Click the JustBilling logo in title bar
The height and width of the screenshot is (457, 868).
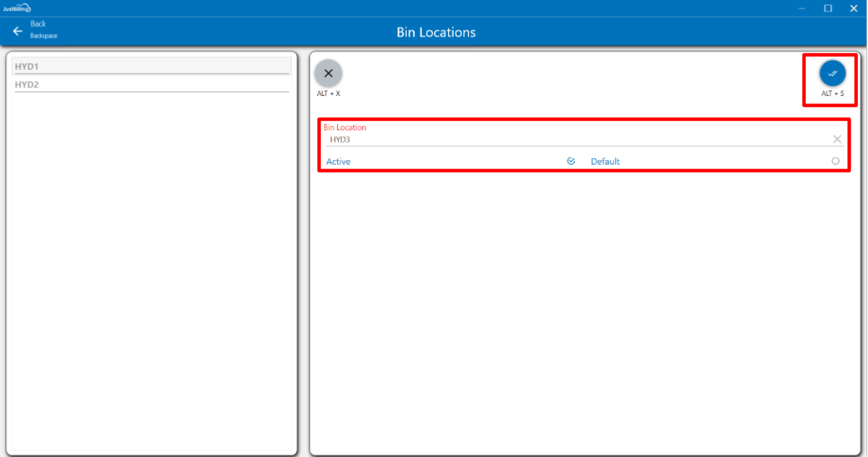[x=16, y=8]
